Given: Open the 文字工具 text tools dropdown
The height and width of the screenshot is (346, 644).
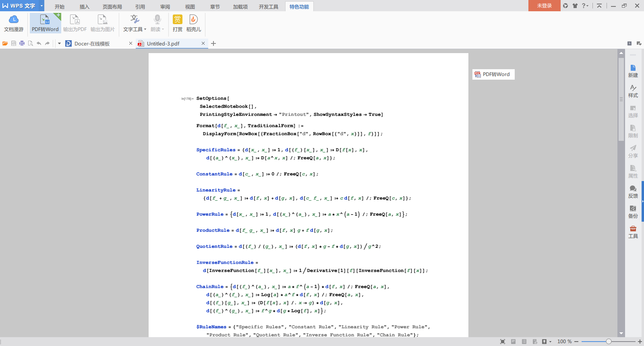Looking at the screenshot, I should (x=135, y=23).
